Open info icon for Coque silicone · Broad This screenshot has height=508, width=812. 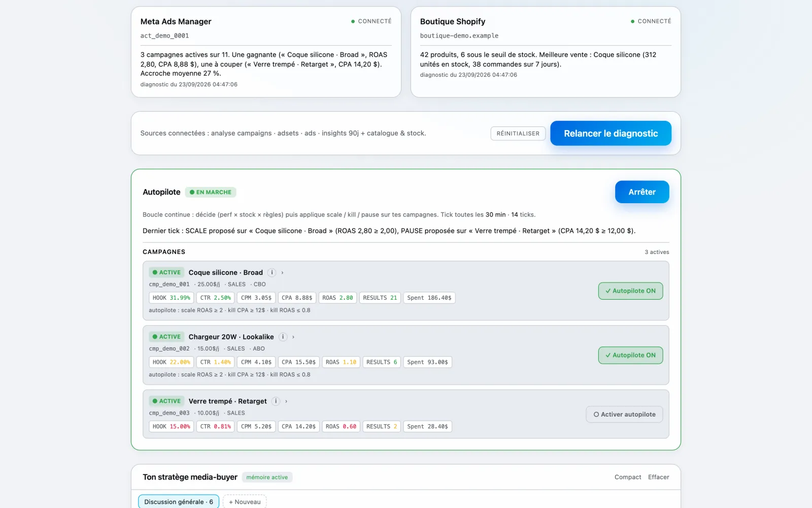click(272, 272)
